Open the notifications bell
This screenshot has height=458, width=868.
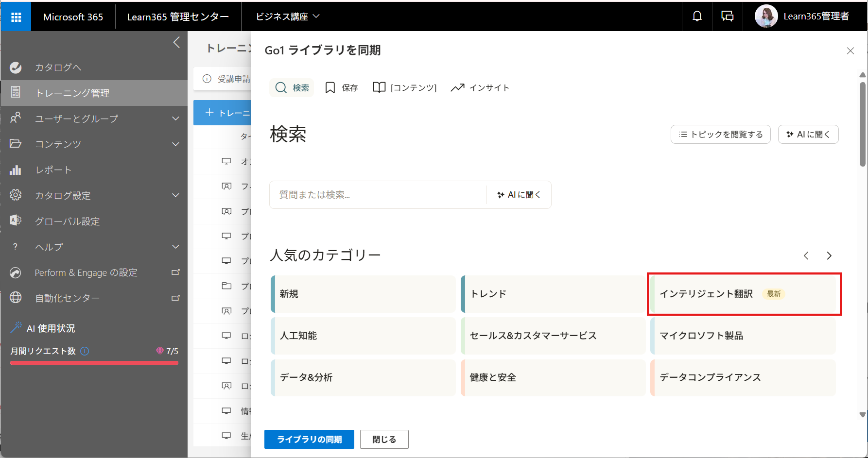[697, 17]
